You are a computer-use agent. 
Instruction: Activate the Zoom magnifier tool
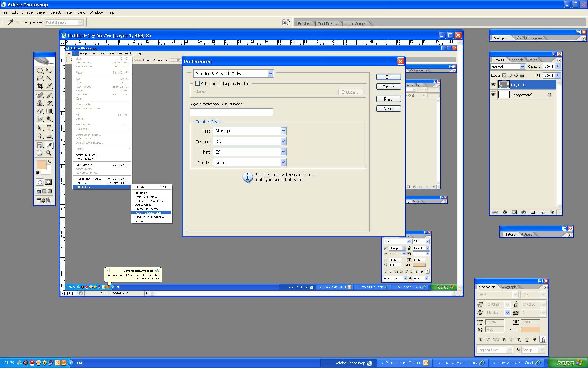pyautogui.click(x=49, y=153)
